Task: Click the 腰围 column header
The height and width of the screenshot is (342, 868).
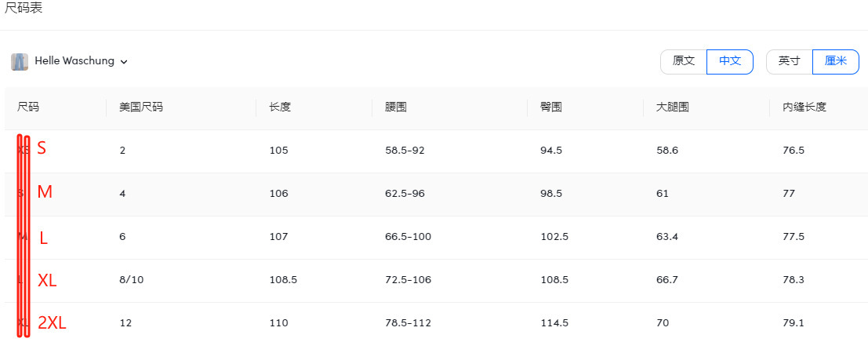Action: coord(396,107)
